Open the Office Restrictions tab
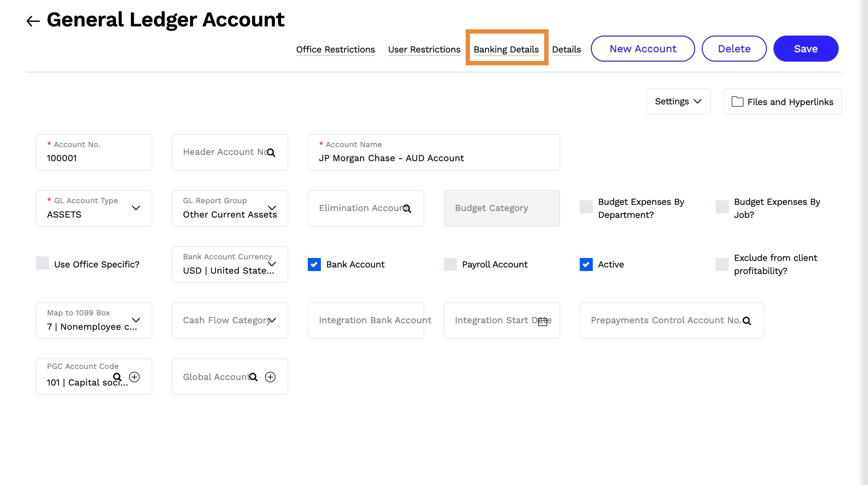Viewport: 868px width, 485px height. 335,50
